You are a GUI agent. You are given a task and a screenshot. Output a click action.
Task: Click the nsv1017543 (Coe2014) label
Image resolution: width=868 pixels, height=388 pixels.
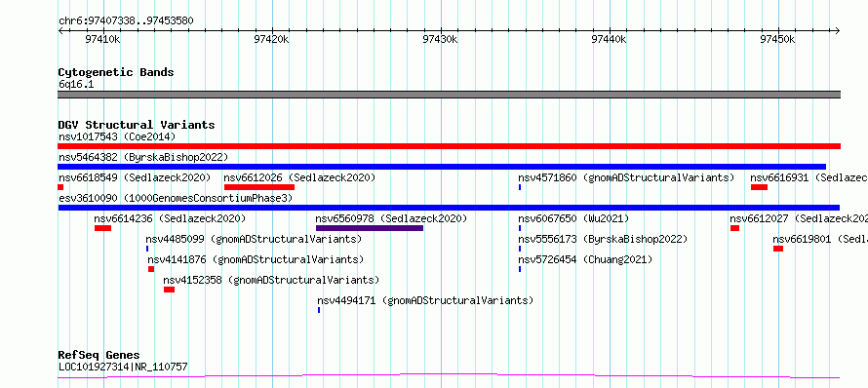117,136
